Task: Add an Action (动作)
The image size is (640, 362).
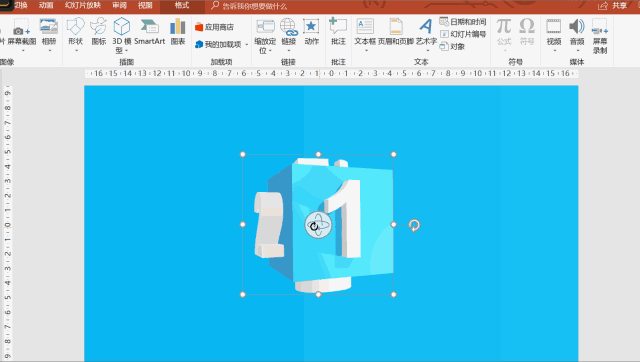Action: [311, 32]
